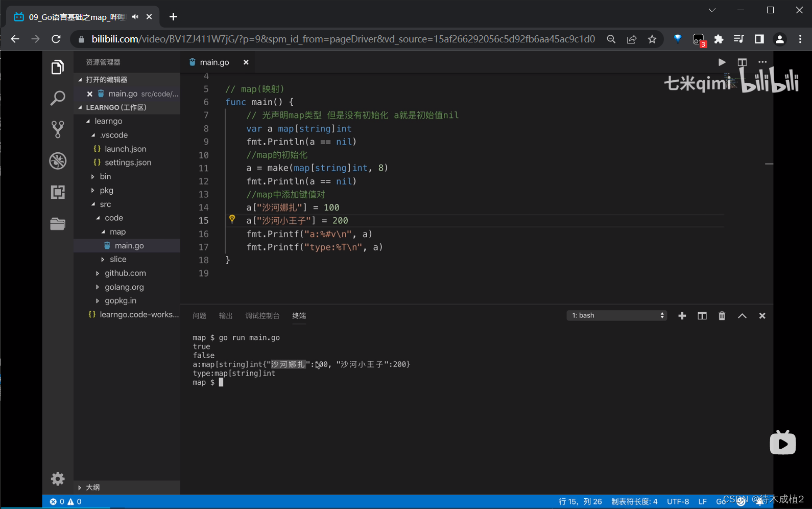Screen dimensions: 812x509
Task: Select the Terminal panel tab
Action: coord(299,316)
